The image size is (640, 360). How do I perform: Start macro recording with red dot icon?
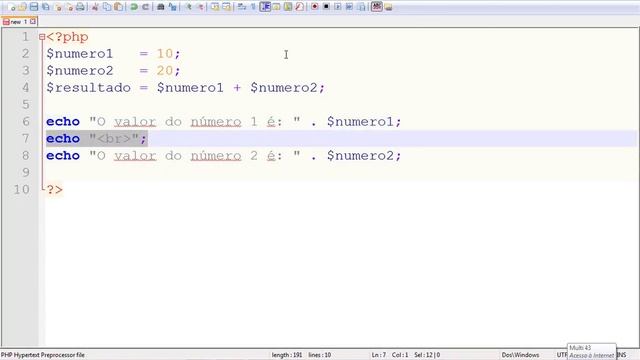coord(314,7)
